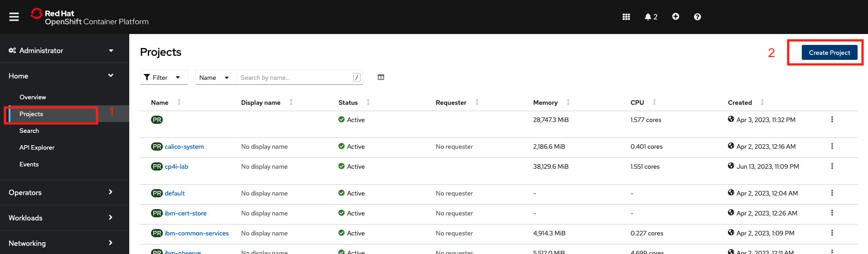Open kebab menu for cp4i-lab row
Viewport: 868px width, 254px height.
[832, 166]
